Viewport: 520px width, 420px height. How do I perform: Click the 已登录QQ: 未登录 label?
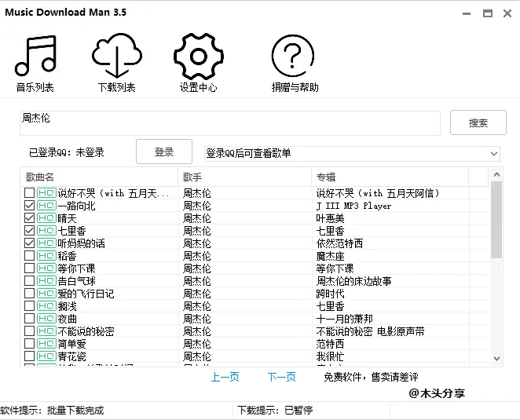[x=67, y=152]
